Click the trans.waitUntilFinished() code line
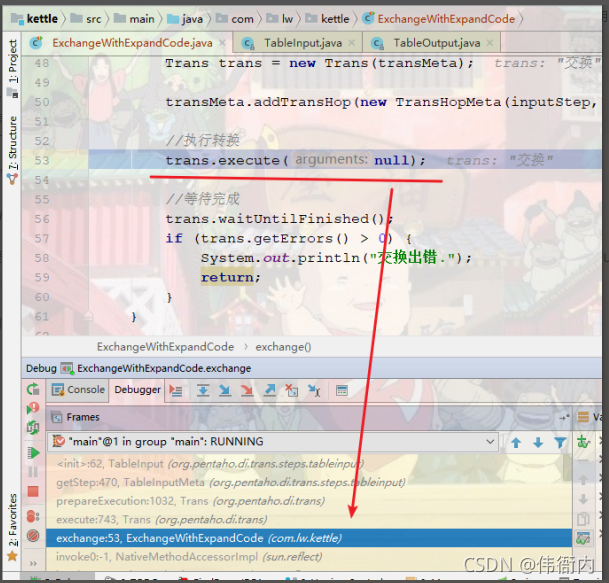This screenshot has height=583, width=609. 280,219
